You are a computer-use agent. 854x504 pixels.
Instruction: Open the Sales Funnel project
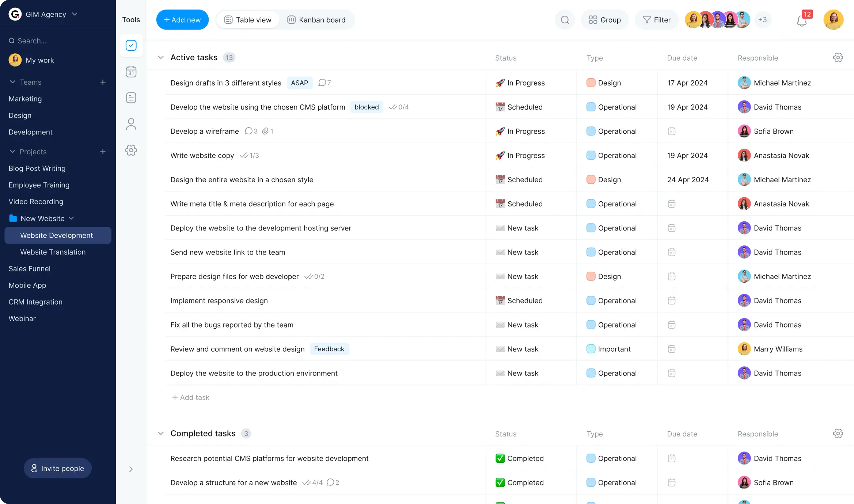[x=30, y=269]
